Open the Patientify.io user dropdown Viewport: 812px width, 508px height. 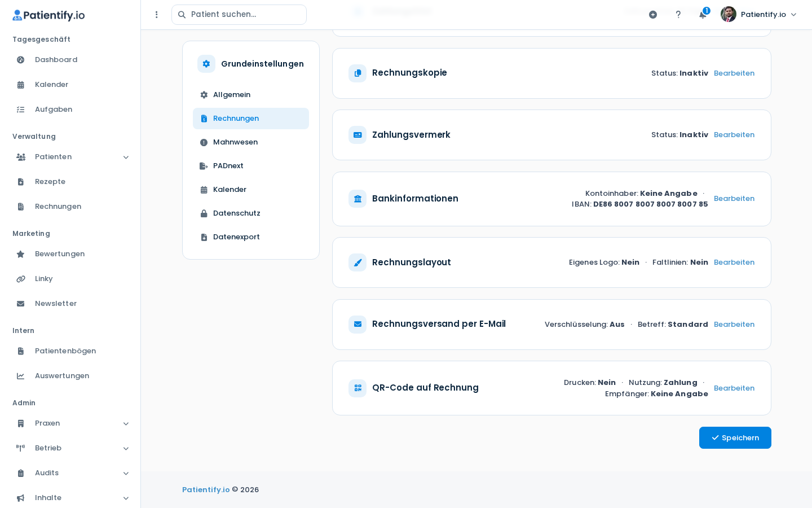759,15
